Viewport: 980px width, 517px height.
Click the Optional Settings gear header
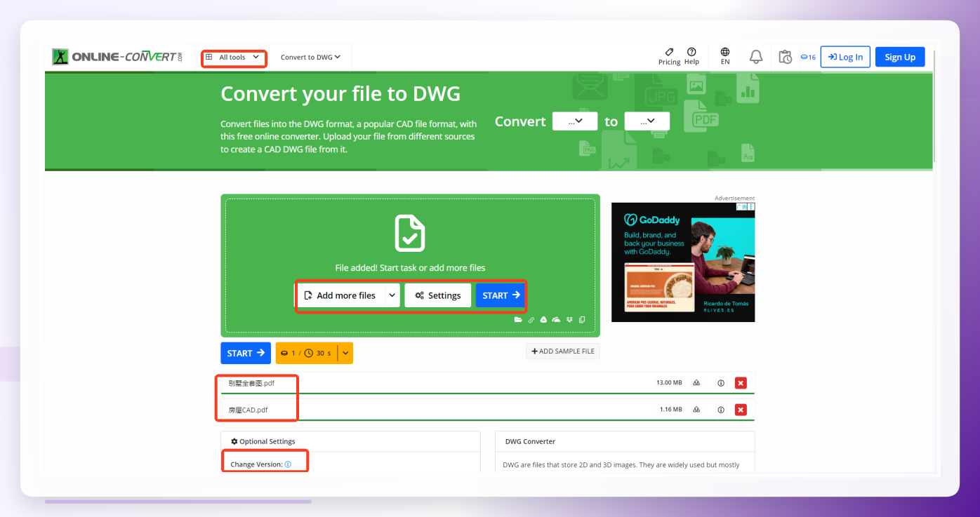(263, 441)
